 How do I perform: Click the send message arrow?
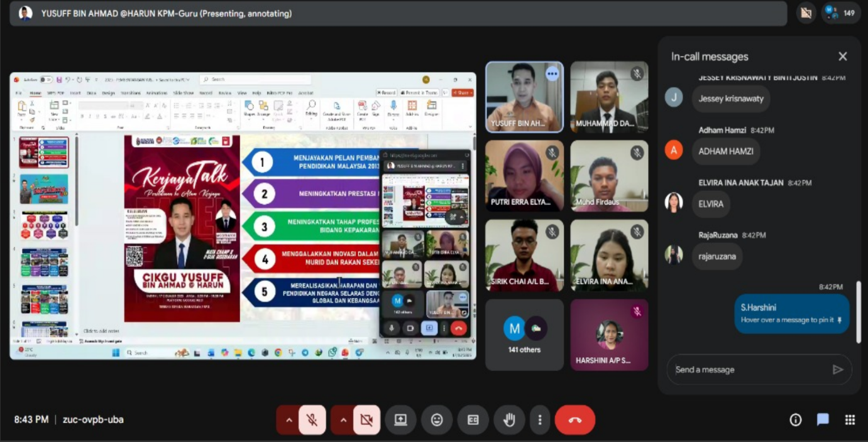(x=837, y=370)
